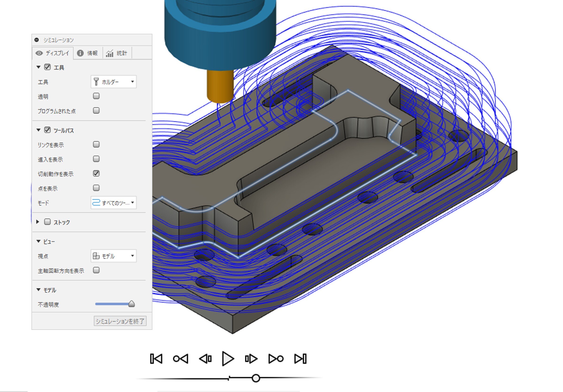
Task: Enable the 点を表示 checkbox
Action: tap(96, 188)
